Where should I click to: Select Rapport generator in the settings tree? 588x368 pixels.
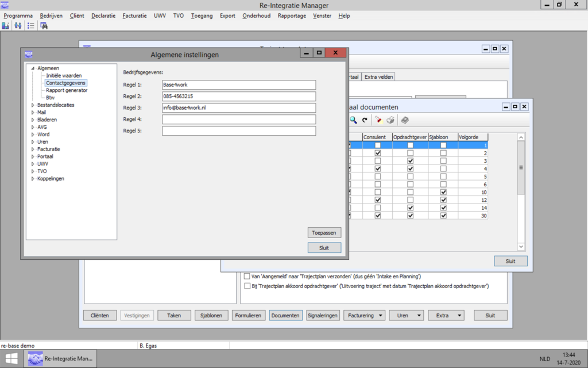click(x=67, y=90)
